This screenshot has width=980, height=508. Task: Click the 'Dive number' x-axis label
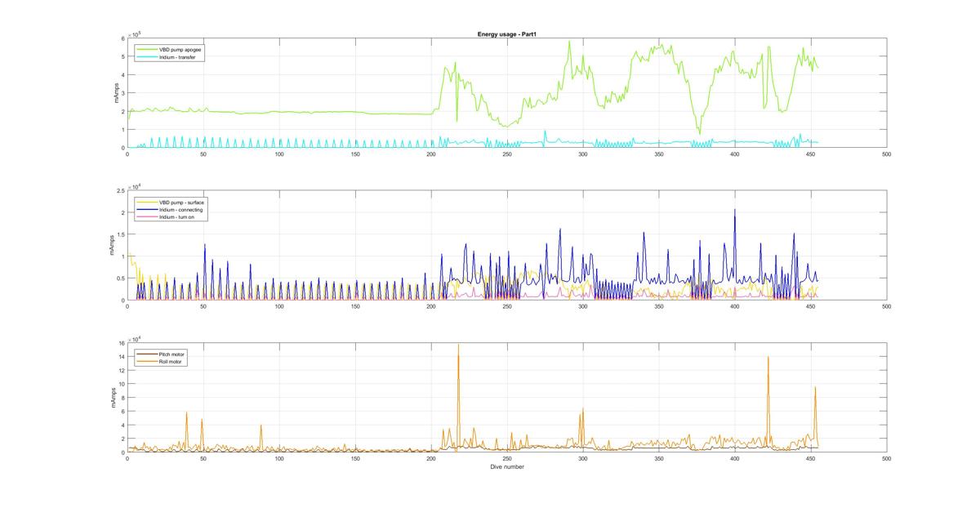[x=506, y=467]
